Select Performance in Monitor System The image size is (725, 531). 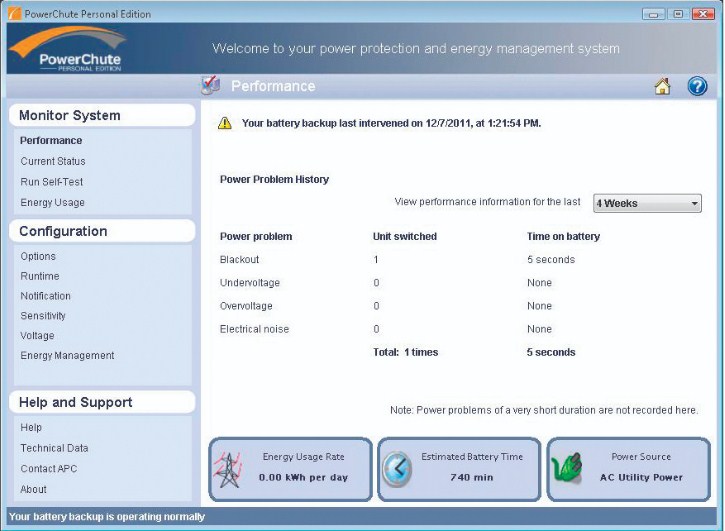(x=51, y=140)
